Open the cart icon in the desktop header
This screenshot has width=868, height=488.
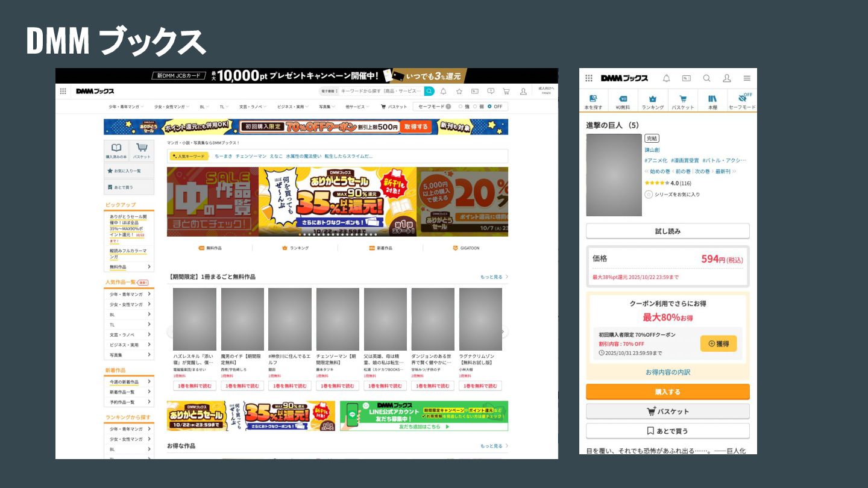point(506,91)
